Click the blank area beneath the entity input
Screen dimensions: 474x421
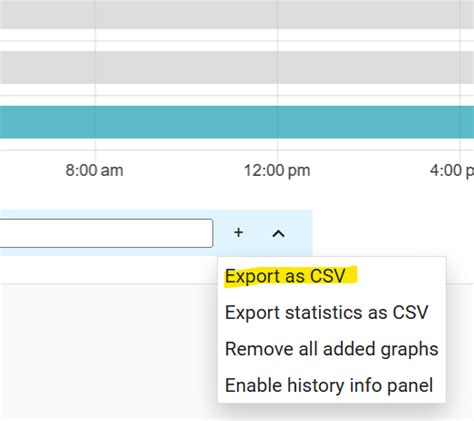pos(108,350)
